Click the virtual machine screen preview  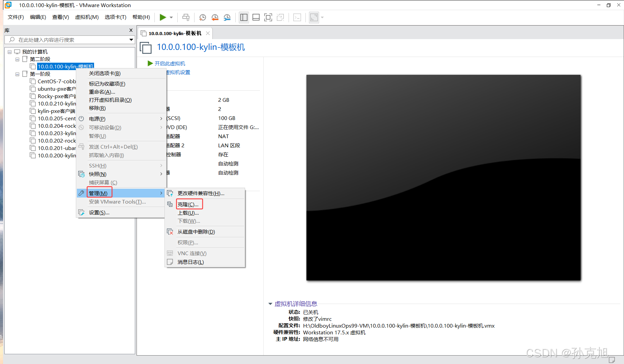click(x=443, y=178)
